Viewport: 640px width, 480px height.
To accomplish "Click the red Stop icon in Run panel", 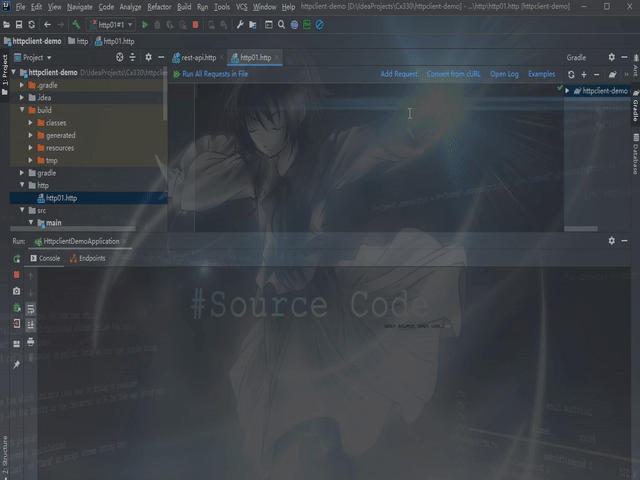I will coord(16,275).
